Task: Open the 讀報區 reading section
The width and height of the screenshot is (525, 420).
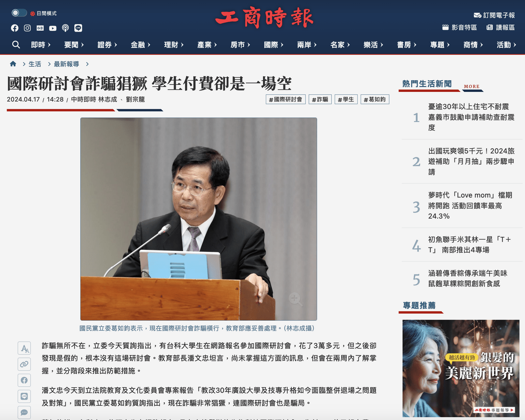Action: pyautogui.click(x=500, y=27)
